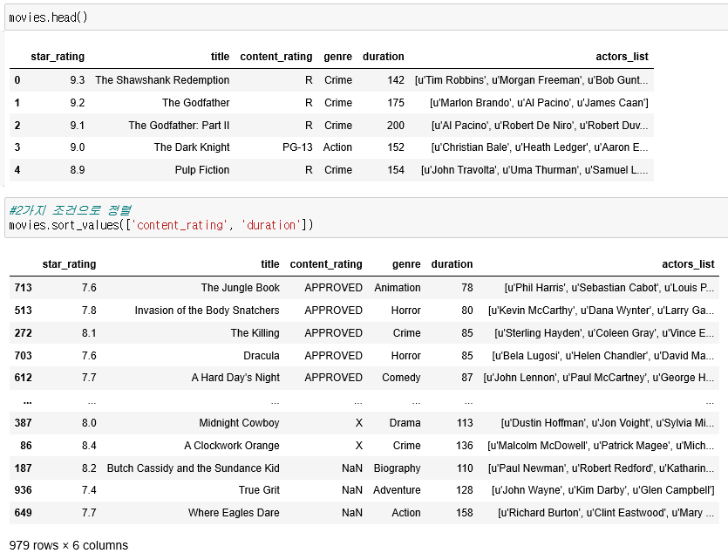Click row index 513
728x560 pixels.
click(24, 311)
